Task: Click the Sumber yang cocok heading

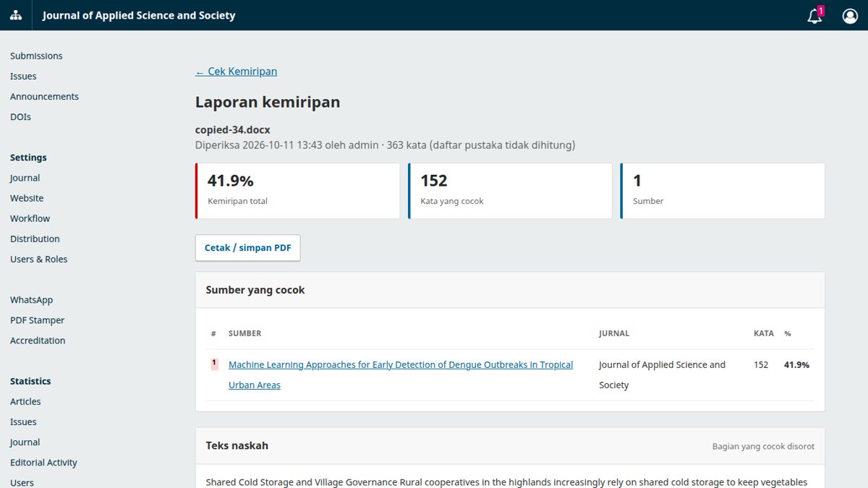Action: pos(255,290)
